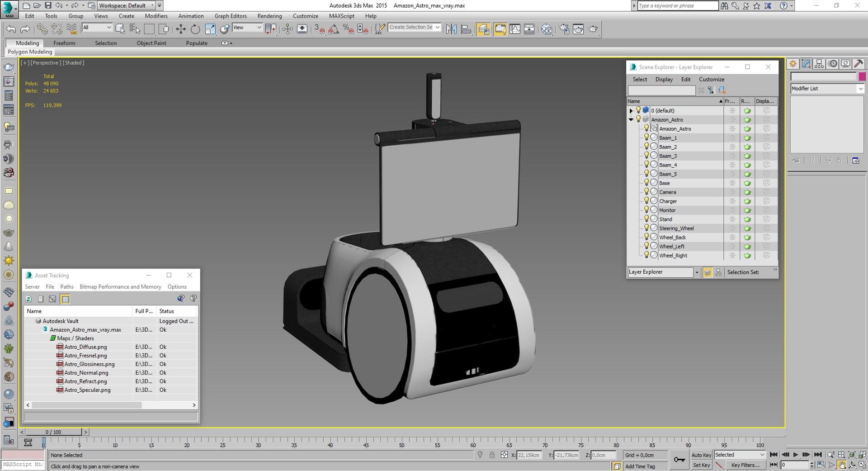Open Create Selection Set dropdown

click(x=415, y=27)
